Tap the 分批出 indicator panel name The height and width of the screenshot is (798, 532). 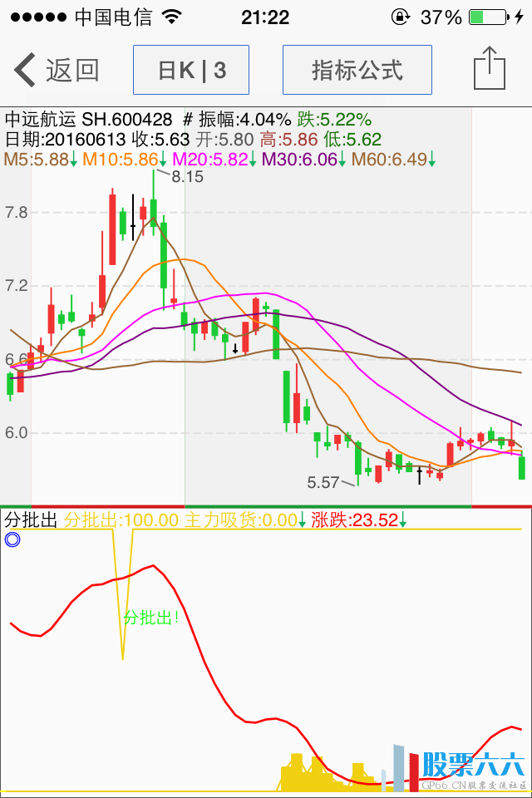[x=31, y=520]
